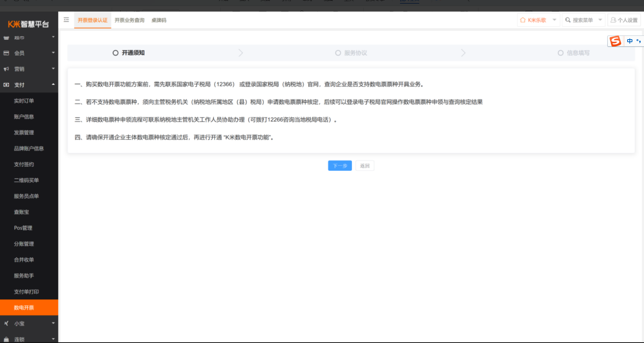Viewport: 644px width, 343px height.
Task: Click the 营销 megaphone icon
Action: pyautogui.click(x=6, y=69)
